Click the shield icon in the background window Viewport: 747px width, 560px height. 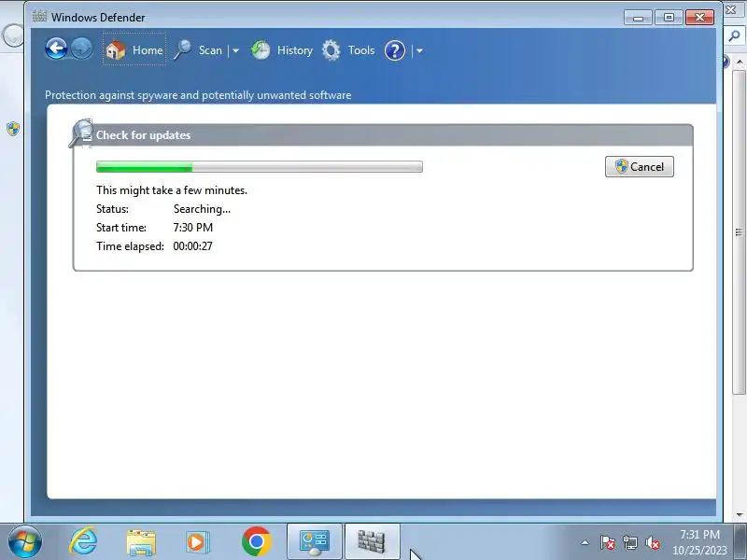coord(13,129)
